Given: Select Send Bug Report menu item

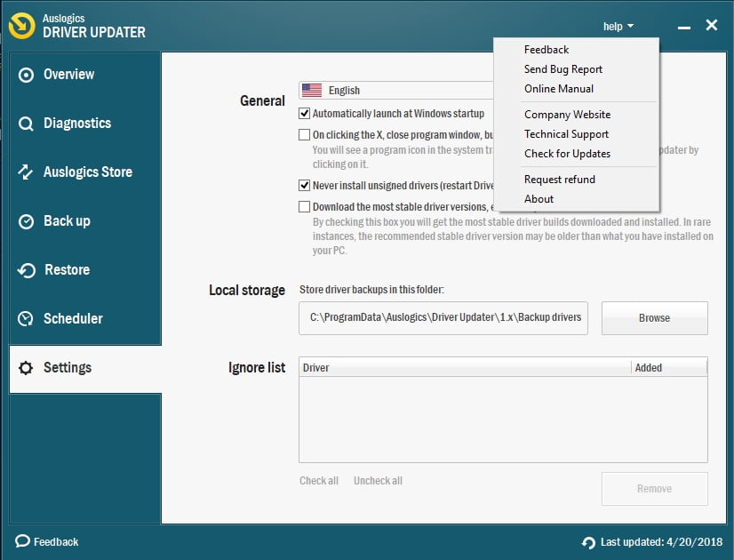Looking at the screenshot, I should 576,69.
